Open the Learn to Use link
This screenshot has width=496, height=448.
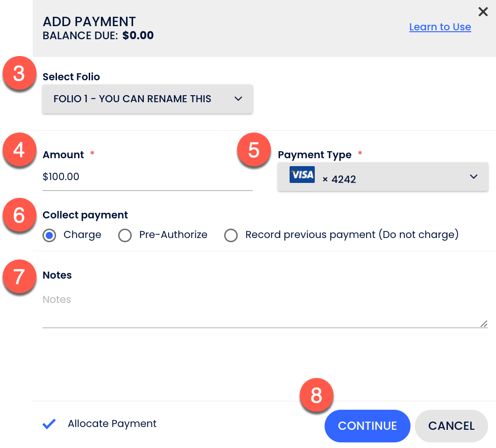(440, 27)
